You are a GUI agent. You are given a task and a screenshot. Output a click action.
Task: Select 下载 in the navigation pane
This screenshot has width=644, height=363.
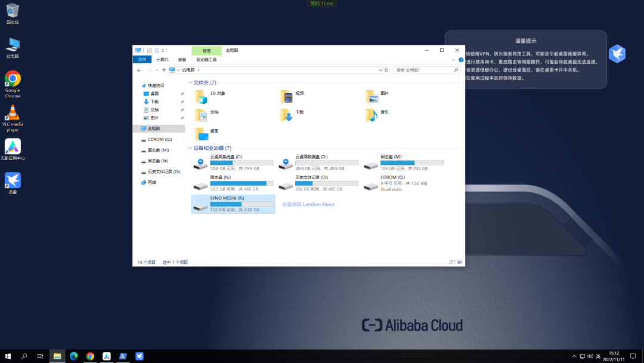(x=154, y=101)
